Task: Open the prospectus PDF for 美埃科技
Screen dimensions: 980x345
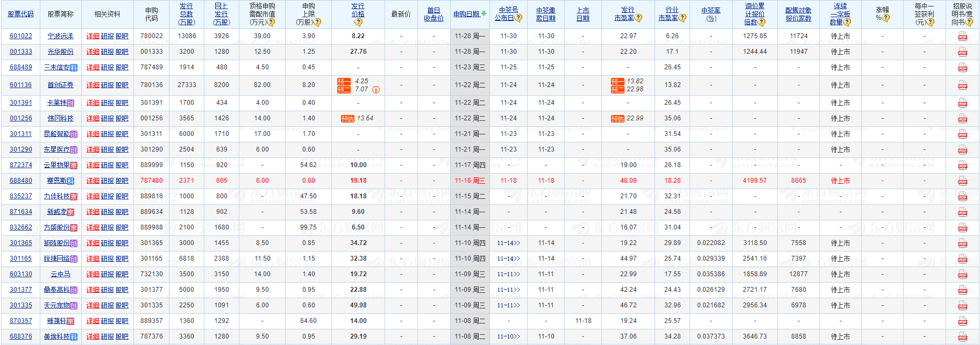Action: pos(962,337)
